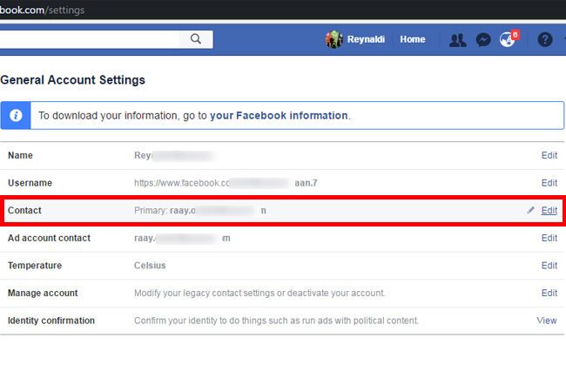Click the pencil icon in Contact row
Screen dimensions: 566x392
coord(530,210)
